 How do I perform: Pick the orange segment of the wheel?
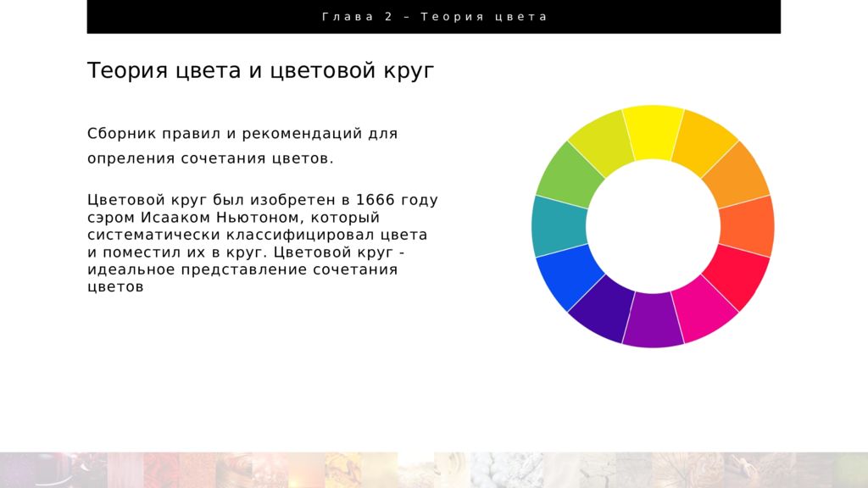pyautogui.click(x=737, y=176)
